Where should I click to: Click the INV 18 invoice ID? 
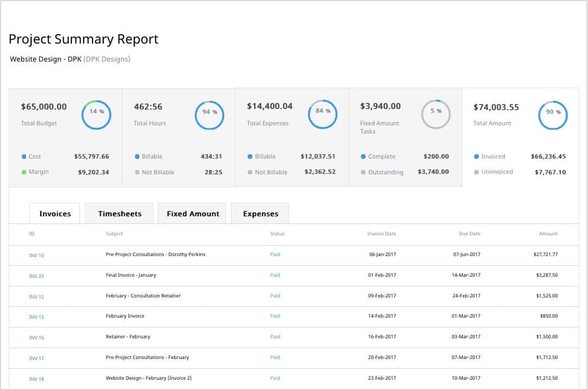36,379
